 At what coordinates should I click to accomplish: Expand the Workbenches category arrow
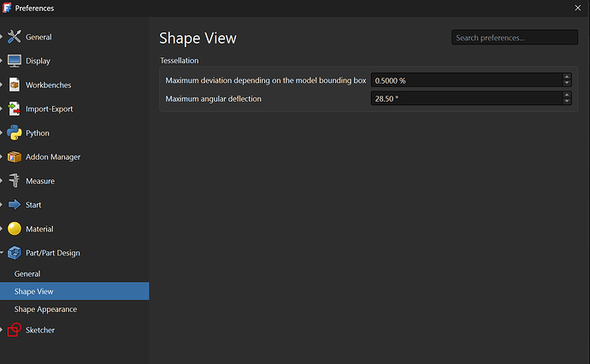click(2, 85)
